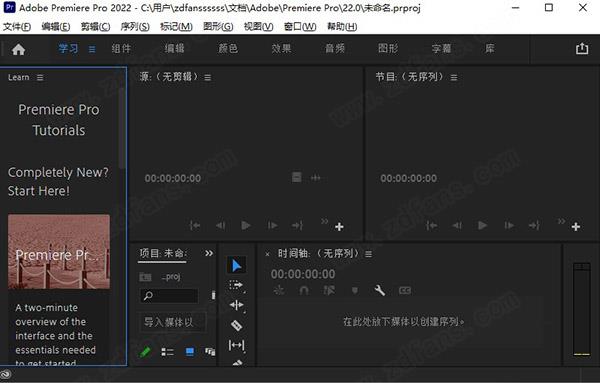Open the 编辑(E) menu

56,26
